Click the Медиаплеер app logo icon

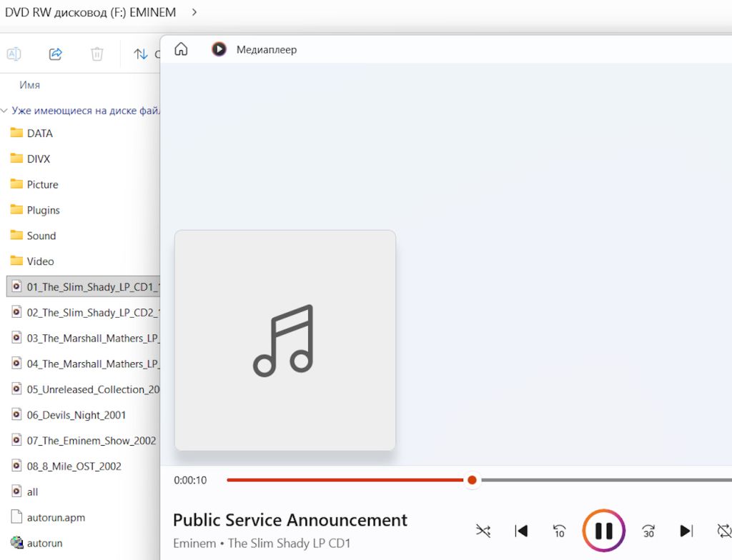click(x=219, y=49)
